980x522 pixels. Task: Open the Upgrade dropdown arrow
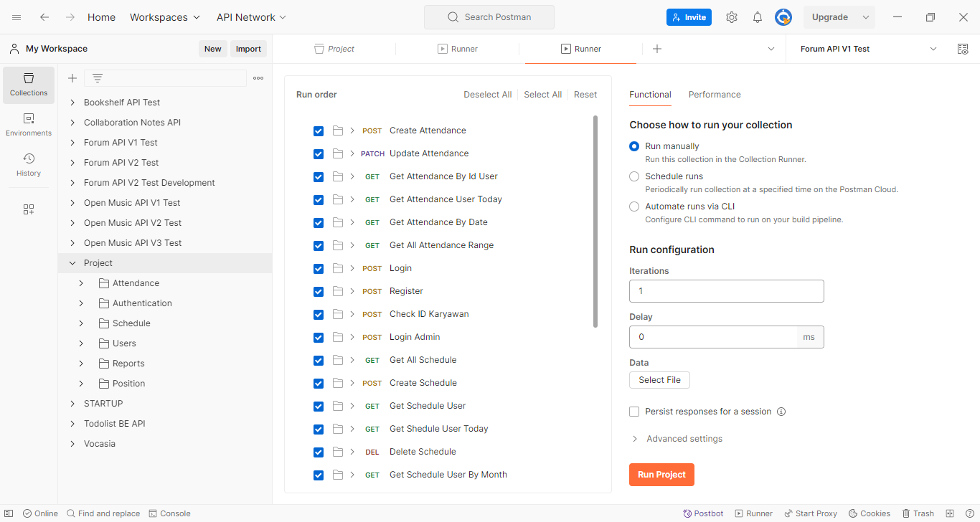(x=866, y=17)
